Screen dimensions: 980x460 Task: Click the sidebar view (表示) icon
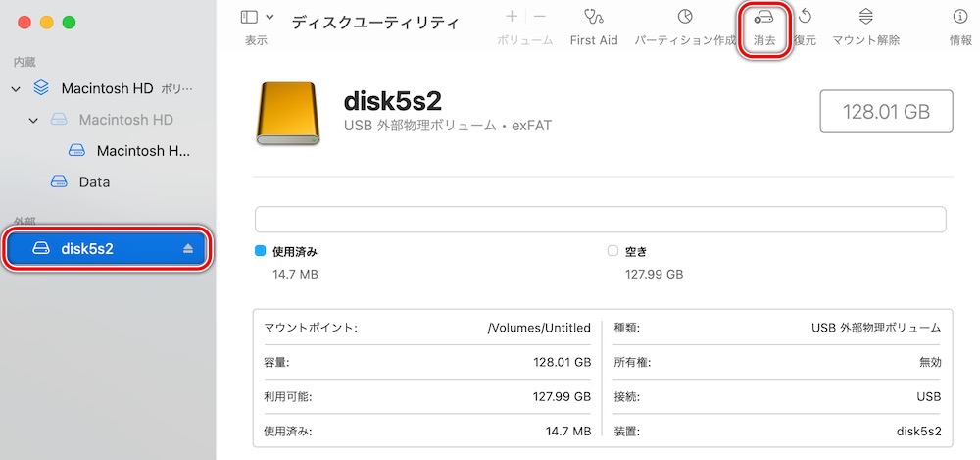click(x=249, y=17)
